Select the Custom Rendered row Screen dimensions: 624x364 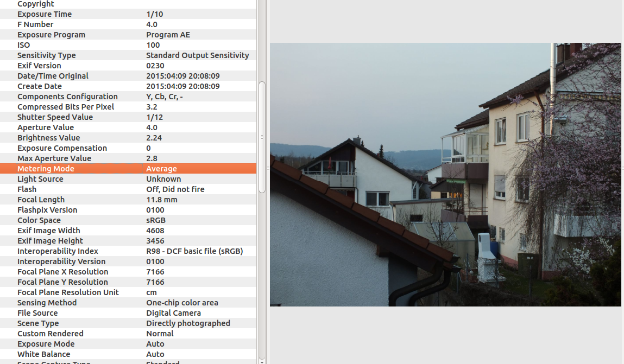pyautogui.click(x=128, y=334)
